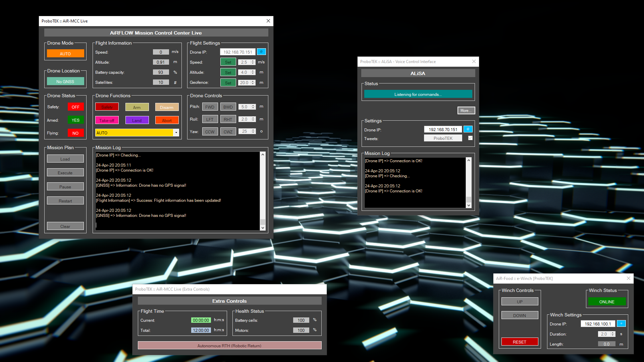Image resolution: width=644 pixels, height=362 pixels.
Task: Toggle the orange AUTO drone mode button
Action: [65, 54]
